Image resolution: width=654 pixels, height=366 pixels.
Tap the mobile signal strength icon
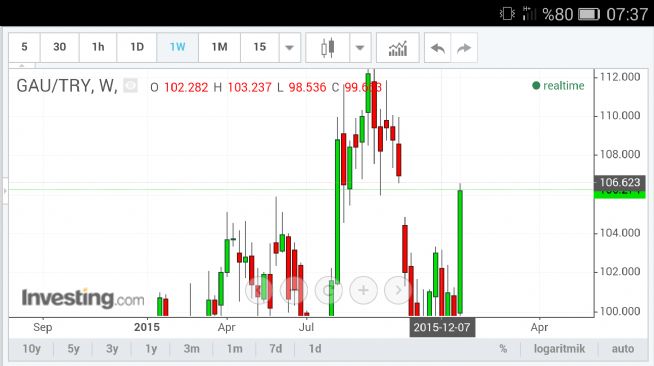pyautogui.click(x=529, y=13)
